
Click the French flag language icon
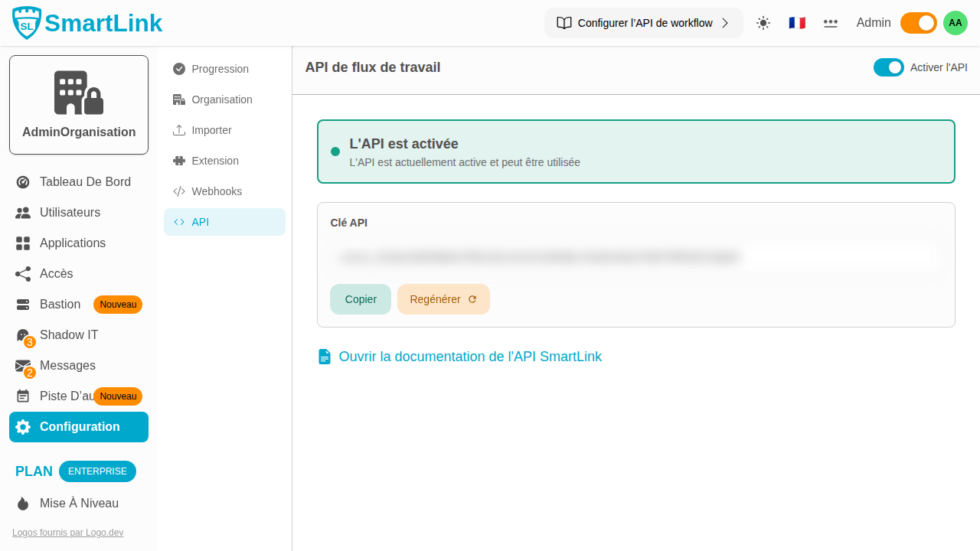(796, 23)
